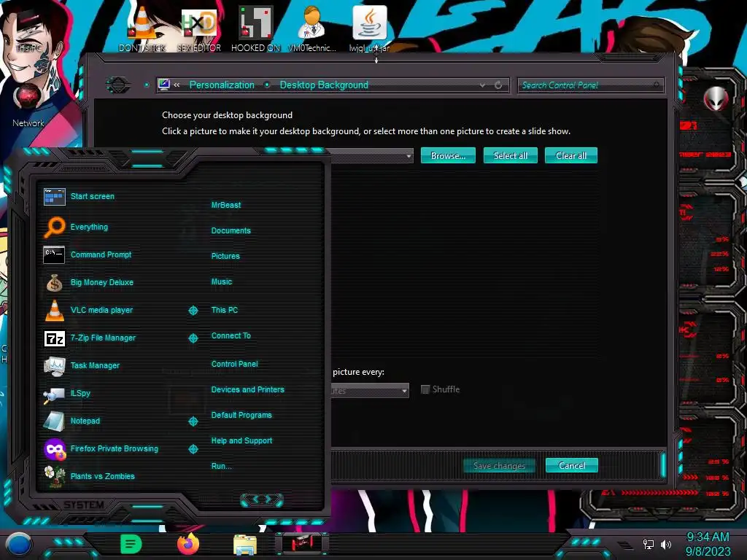
Task: Click Clear all button
Action: click(x=570, y=156)
